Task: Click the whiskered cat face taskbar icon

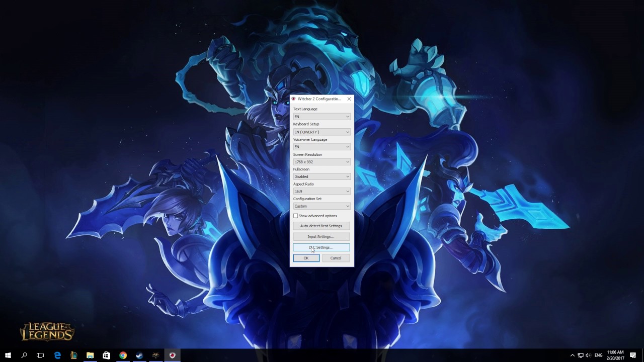Action: 155,355
